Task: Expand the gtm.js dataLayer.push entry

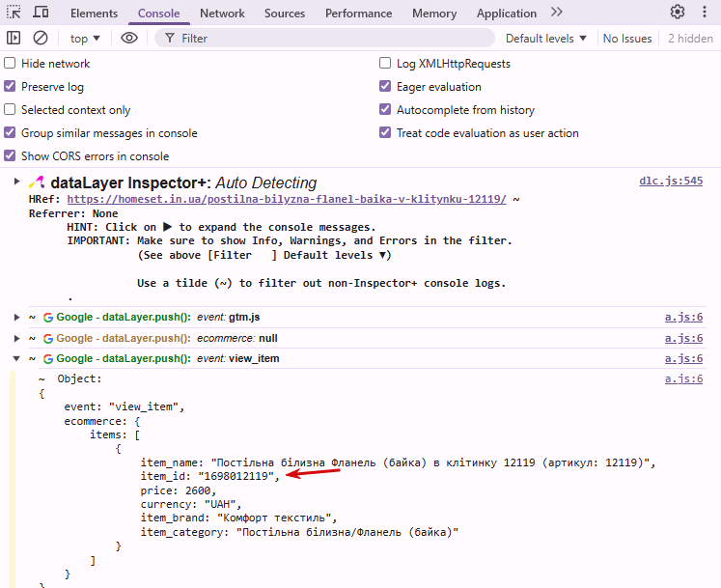Action: (16, 318)
